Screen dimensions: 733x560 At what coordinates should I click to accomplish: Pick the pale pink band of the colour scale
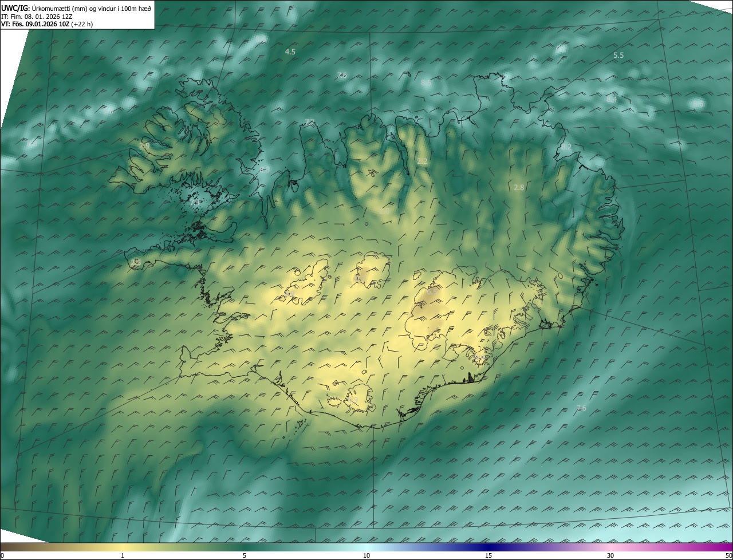[610, 547]
